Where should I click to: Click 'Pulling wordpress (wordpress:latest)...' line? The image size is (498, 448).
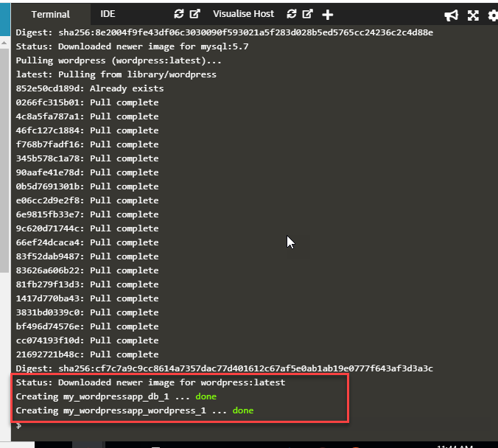pyautogui.click(x=119, y=60)
